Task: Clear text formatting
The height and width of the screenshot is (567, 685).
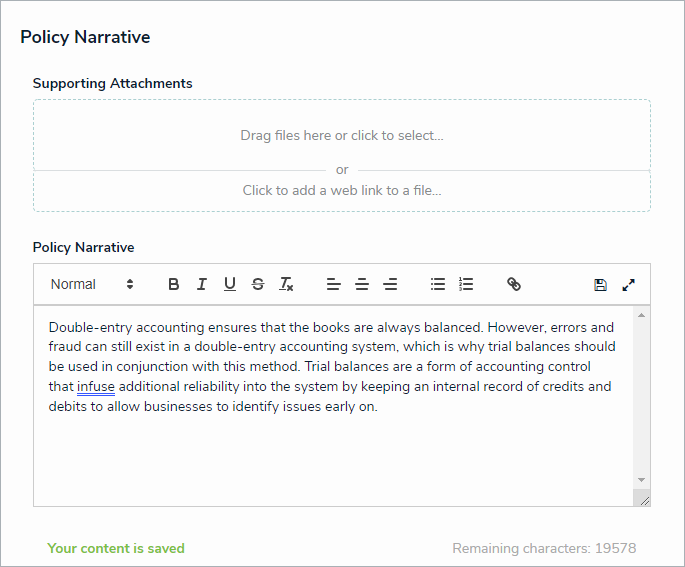Action: [286, 284]
